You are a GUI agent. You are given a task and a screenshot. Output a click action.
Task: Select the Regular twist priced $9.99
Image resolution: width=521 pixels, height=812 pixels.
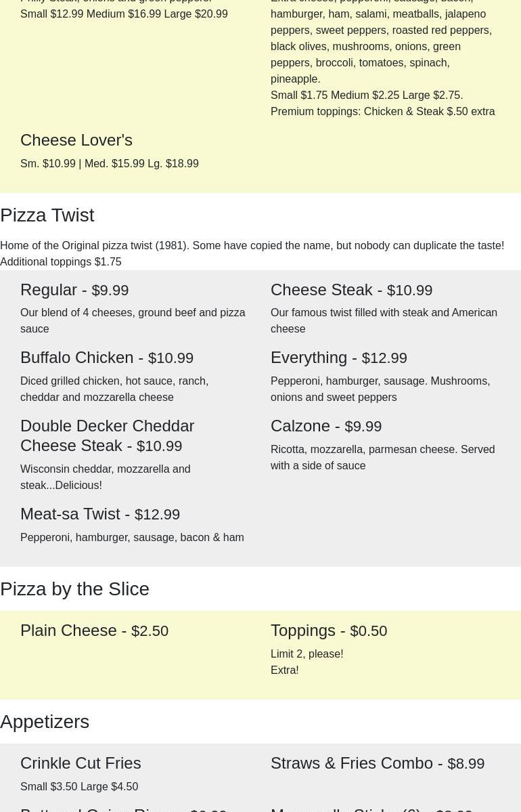(74, 290)
